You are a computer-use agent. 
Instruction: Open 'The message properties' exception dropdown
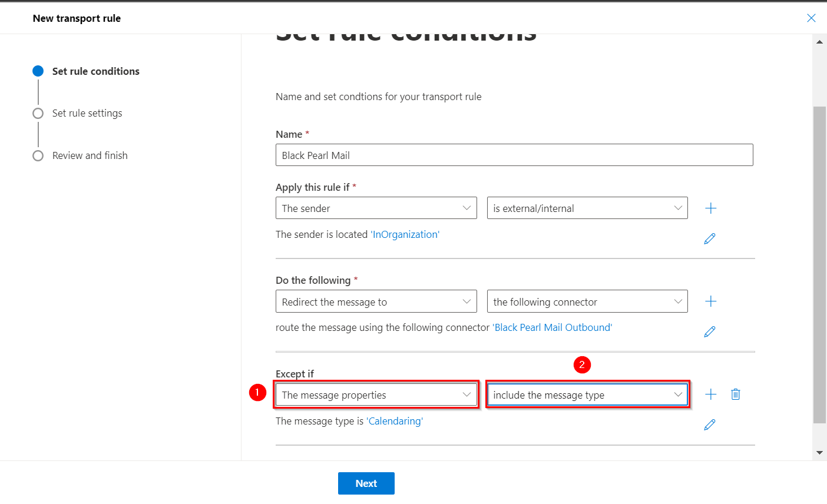point(376,394)
